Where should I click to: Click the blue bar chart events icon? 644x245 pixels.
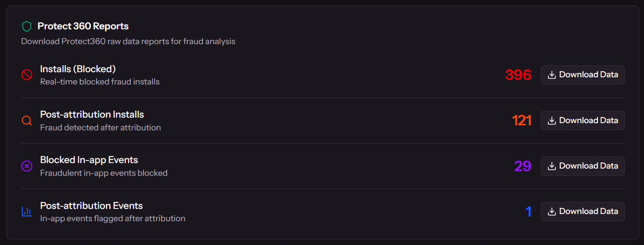tap(27, 211)
